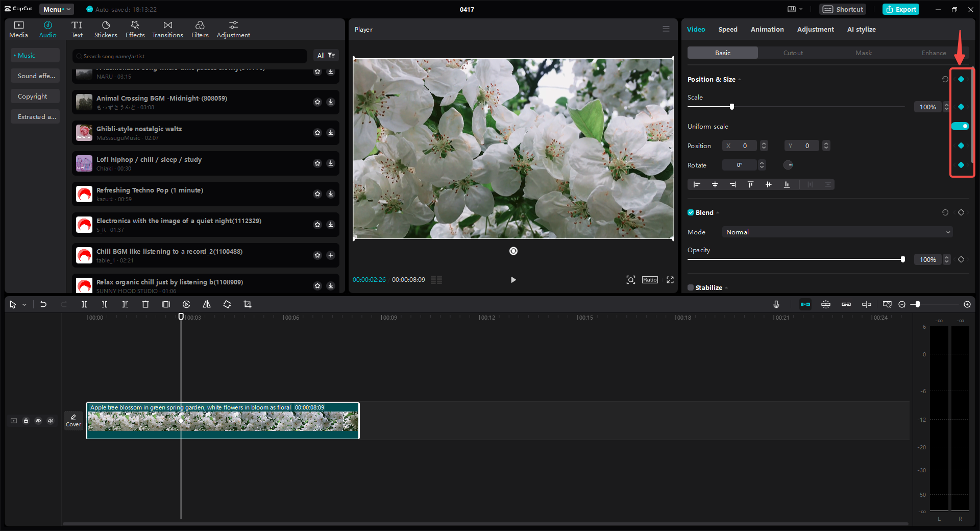Click the Export button
This screenshot has height=531, width=980.
(x=900, y=9)
